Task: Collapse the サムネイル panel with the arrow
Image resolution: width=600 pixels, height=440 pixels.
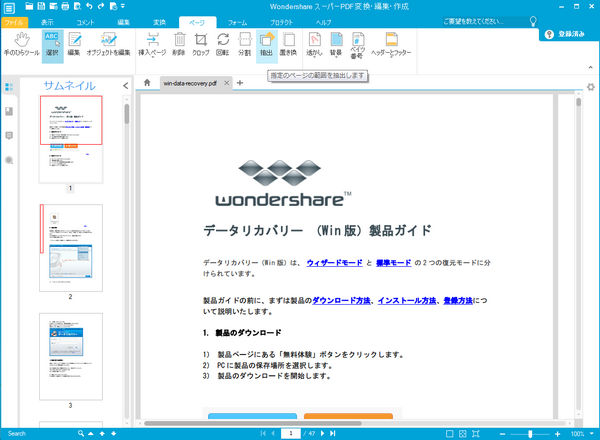Action: [126, 86]
